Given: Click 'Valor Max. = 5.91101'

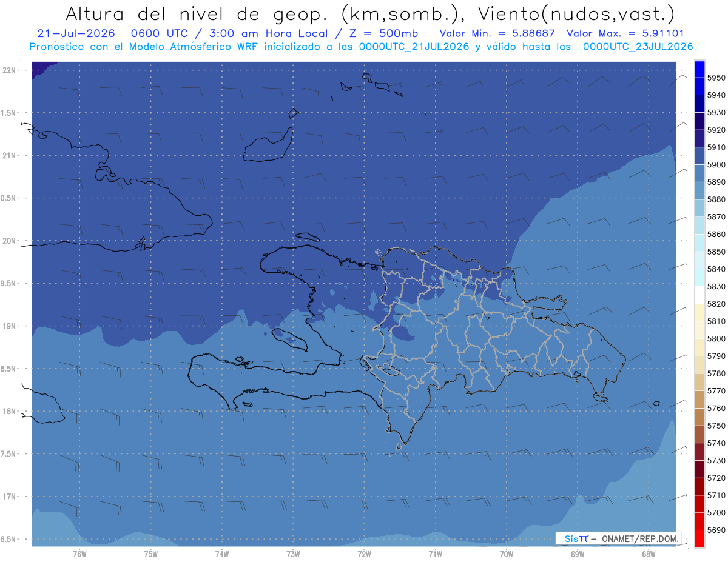Looking at the screenshot, I should (x=625, y=33).
